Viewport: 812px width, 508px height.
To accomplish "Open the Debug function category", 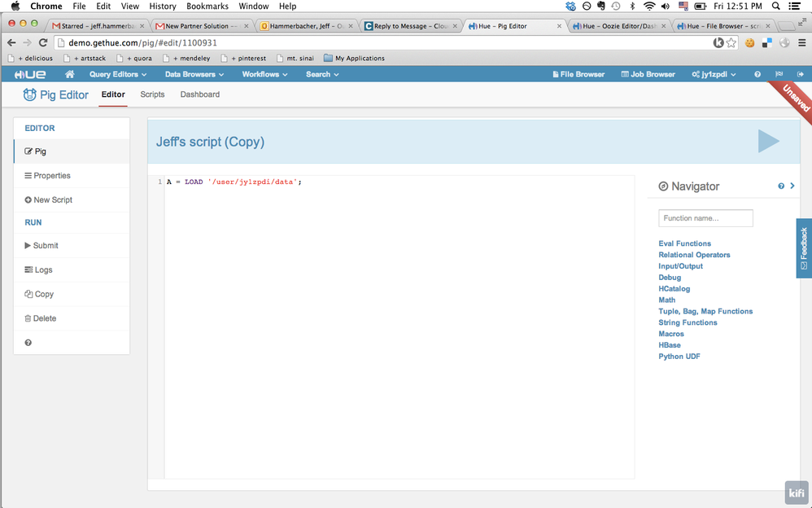I will pos(670,278).
